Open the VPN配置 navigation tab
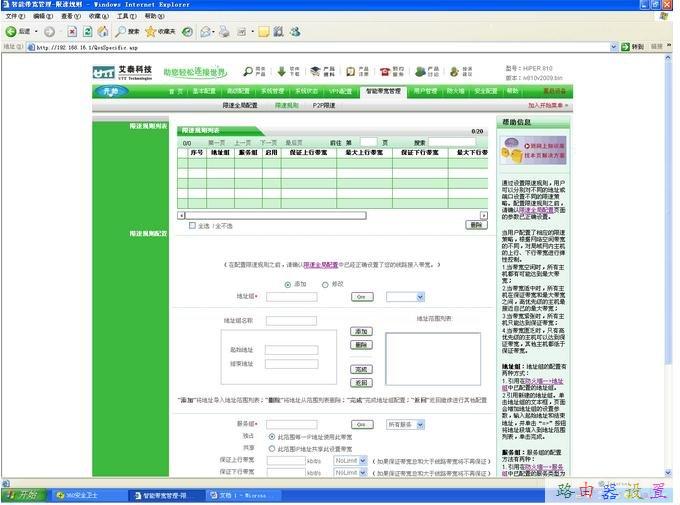The width and height of the screenshot is (680, 505). [x=340, y=91]
